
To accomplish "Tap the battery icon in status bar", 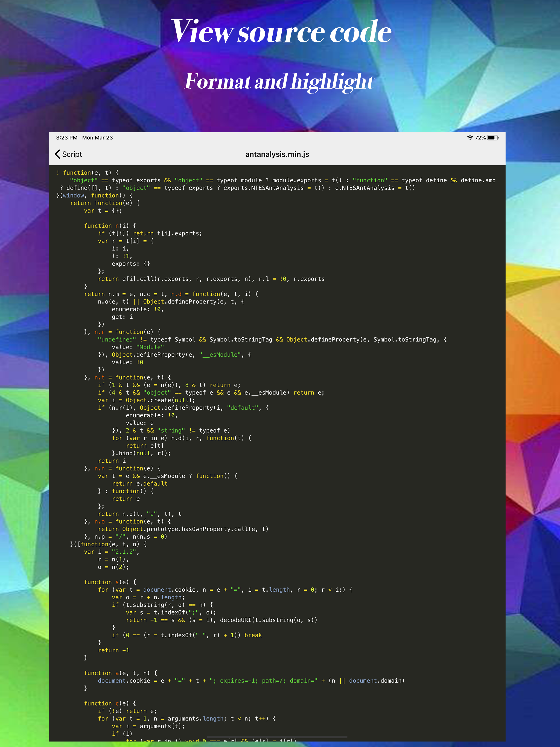I will point(492,138).
